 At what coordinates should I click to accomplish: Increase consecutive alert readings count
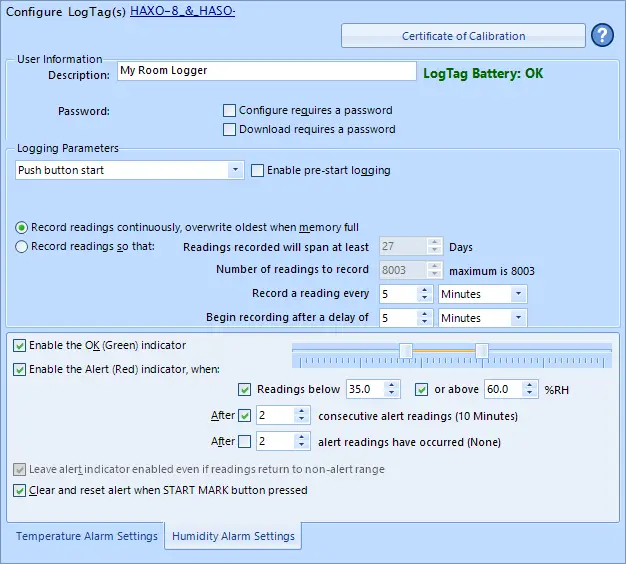(301, 412)
